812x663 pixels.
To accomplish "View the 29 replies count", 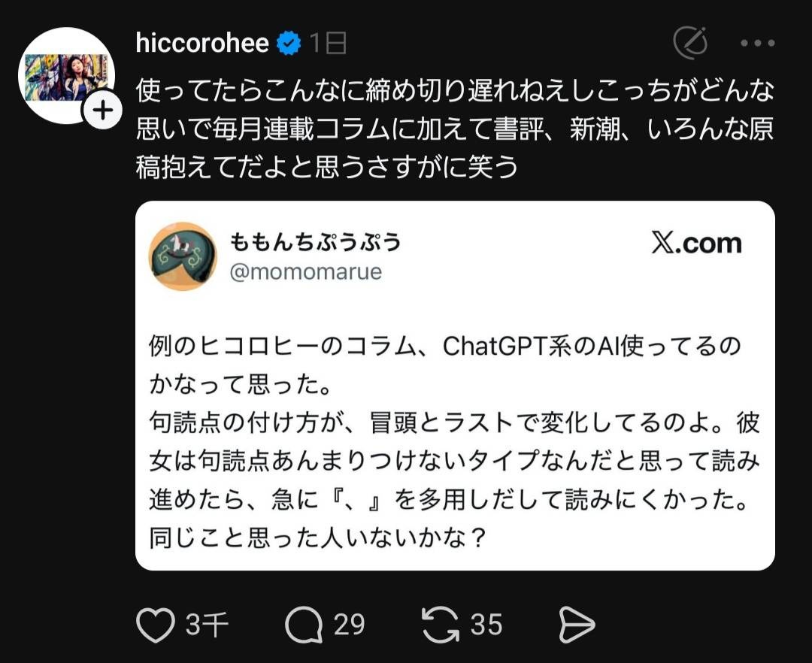I will [349, 625].
